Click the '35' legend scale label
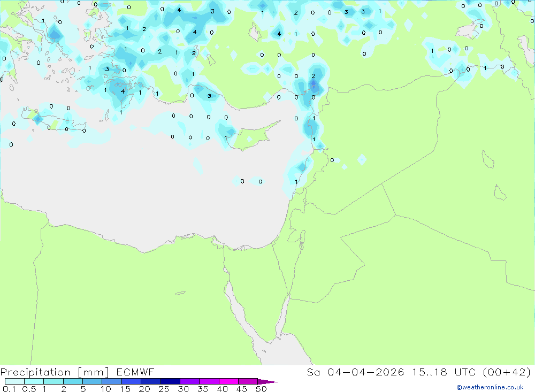This screenshot has width=535, height=392. (203, 389)
